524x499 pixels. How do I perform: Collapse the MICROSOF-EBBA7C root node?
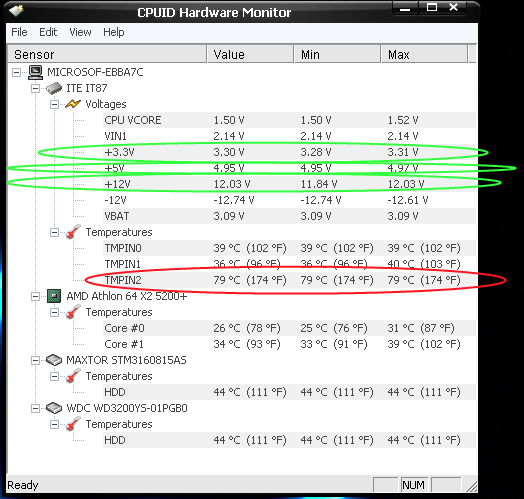point(16,73)
